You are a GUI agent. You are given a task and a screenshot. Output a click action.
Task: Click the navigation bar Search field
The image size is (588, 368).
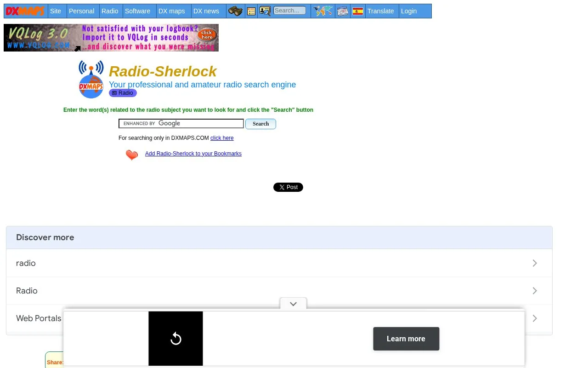point(289,11)
